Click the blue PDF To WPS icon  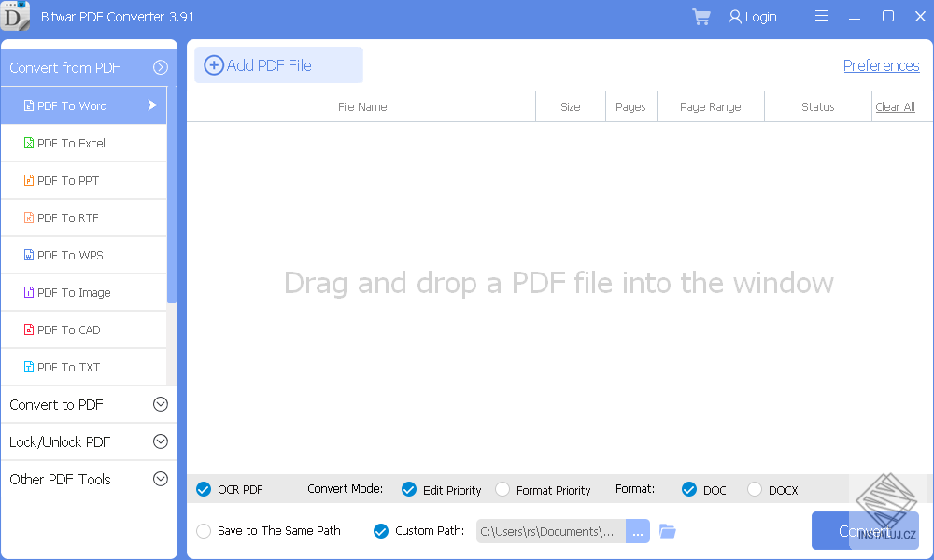29,255
